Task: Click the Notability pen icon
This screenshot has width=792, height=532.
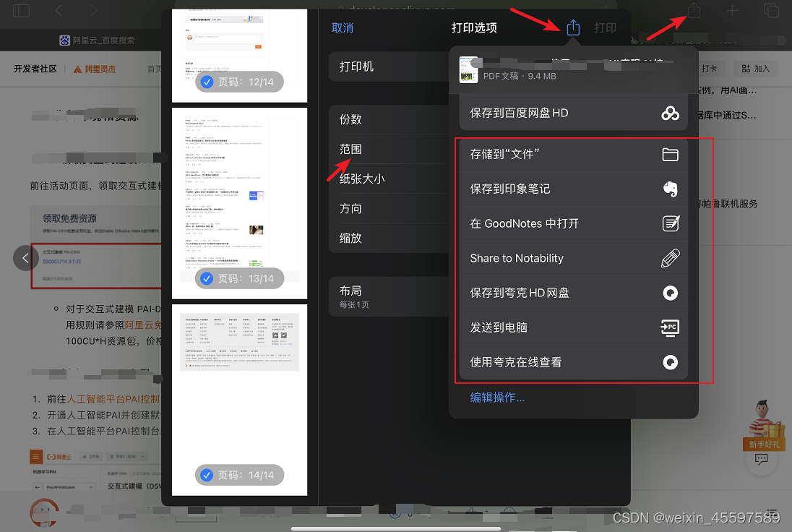Action: [x=671, y=258]
